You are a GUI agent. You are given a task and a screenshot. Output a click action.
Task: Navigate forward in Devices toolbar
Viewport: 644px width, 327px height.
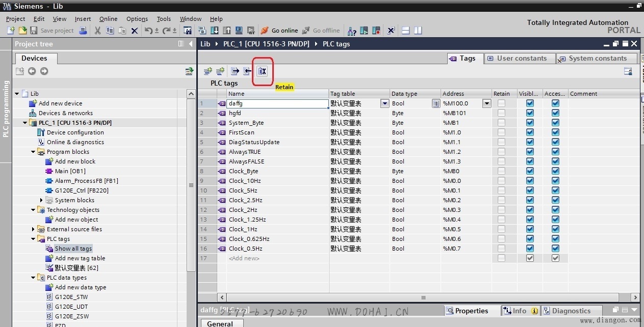pos(44,71)
